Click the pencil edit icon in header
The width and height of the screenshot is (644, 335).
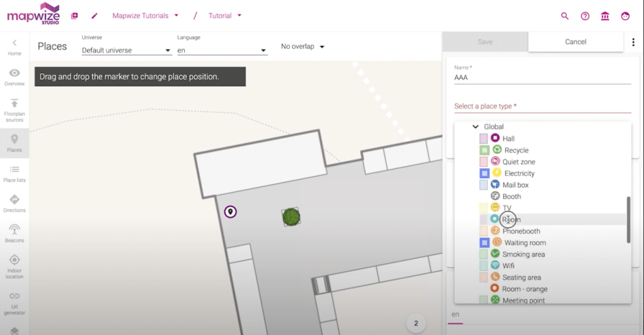(x=95, y=16)
